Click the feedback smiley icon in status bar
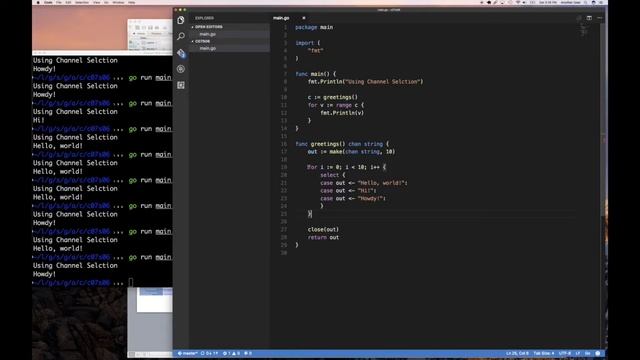Image resolution: width=640 pixels, height=360 pixels. [x=598, y=353]
